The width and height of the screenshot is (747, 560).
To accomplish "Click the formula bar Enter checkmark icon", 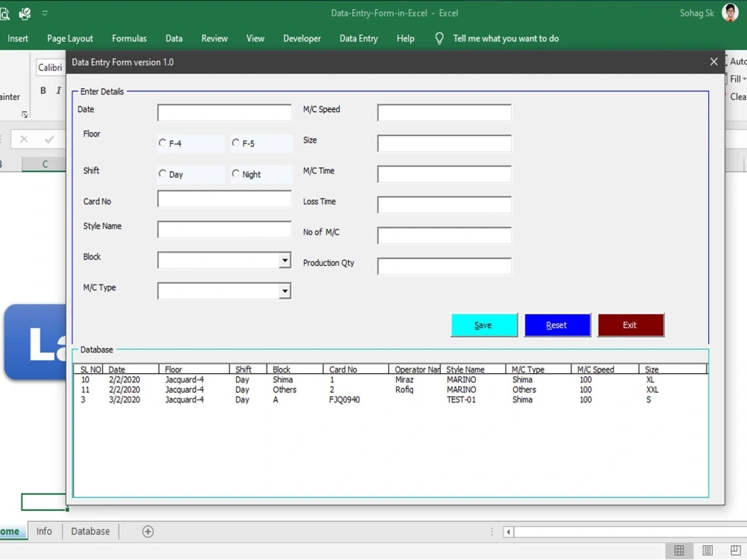I will [x=49, y=140].
